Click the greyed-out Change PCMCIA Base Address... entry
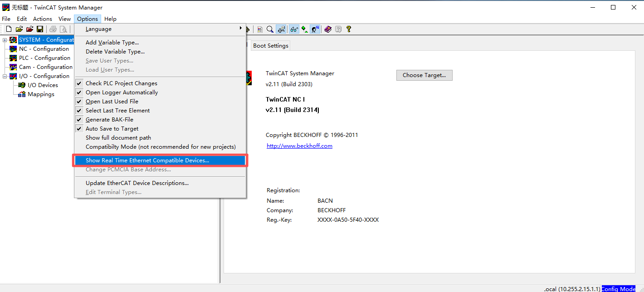 pos(160,170)
